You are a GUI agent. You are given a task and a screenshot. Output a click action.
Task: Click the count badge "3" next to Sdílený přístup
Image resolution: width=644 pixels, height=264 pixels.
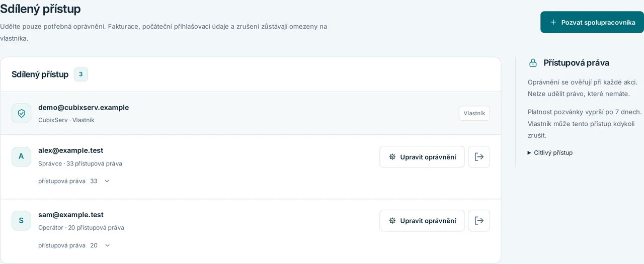81,74
